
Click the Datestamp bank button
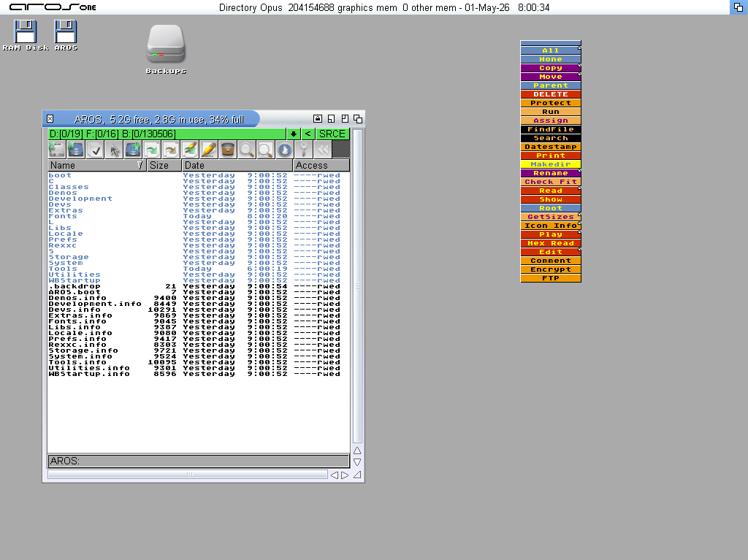[x=551, y=147]
